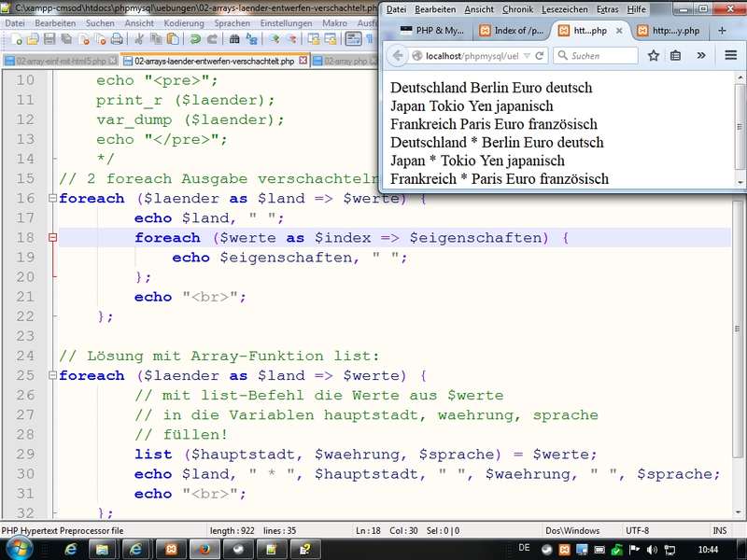Image resolution: width=747 pixels, height=560 pixels.
Task: Collapse the inner foreach fold at line 18
Action: point(52,238)
